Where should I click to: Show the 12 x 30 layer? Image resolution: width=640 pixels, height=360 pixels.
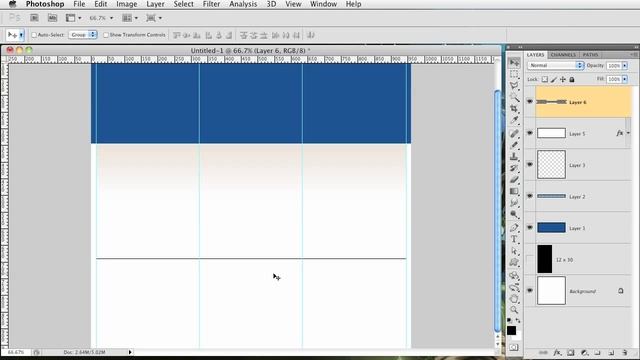point(530,259)
